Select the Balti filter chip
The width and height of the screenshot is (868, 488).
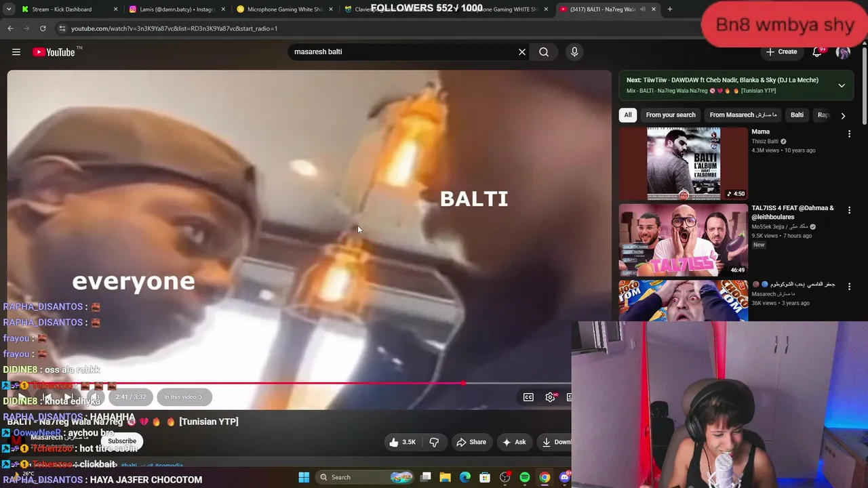797,115
